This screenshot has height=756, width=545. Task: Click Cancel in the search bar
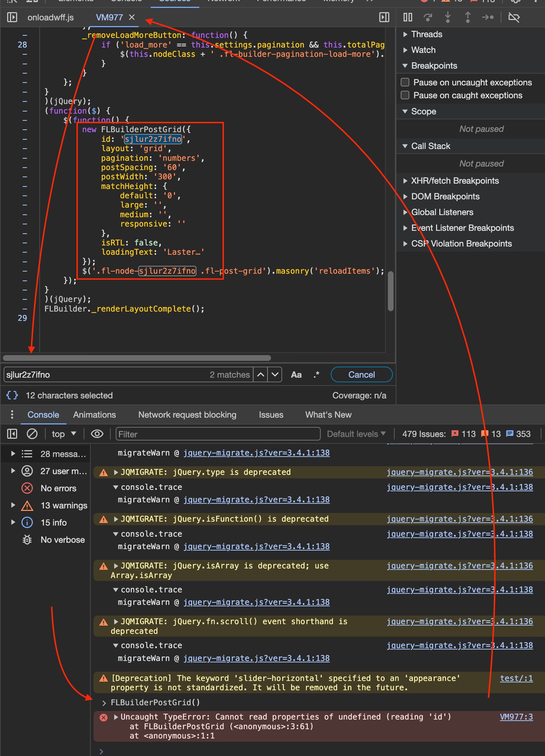[361, 374]
